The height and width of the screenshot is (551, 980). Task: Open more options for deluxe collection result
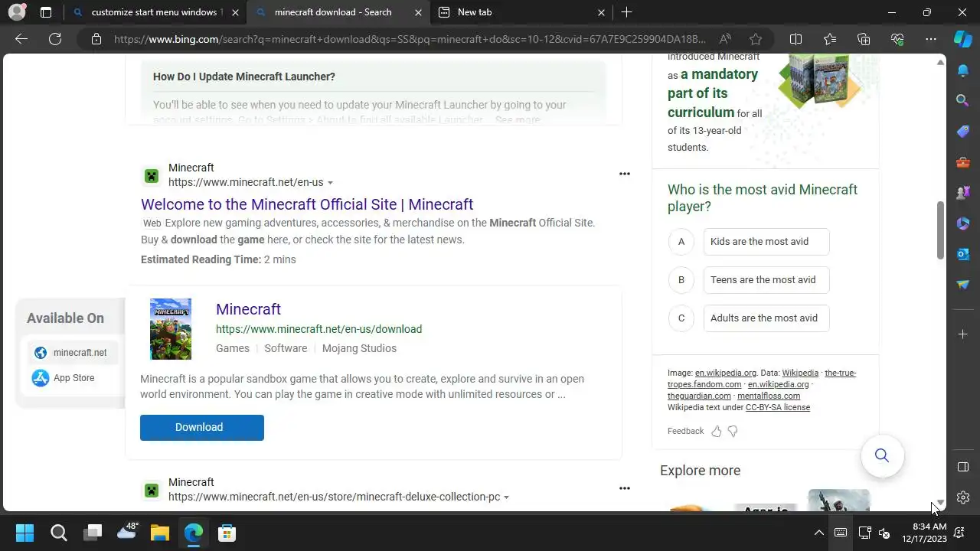[x=625, y=488]
